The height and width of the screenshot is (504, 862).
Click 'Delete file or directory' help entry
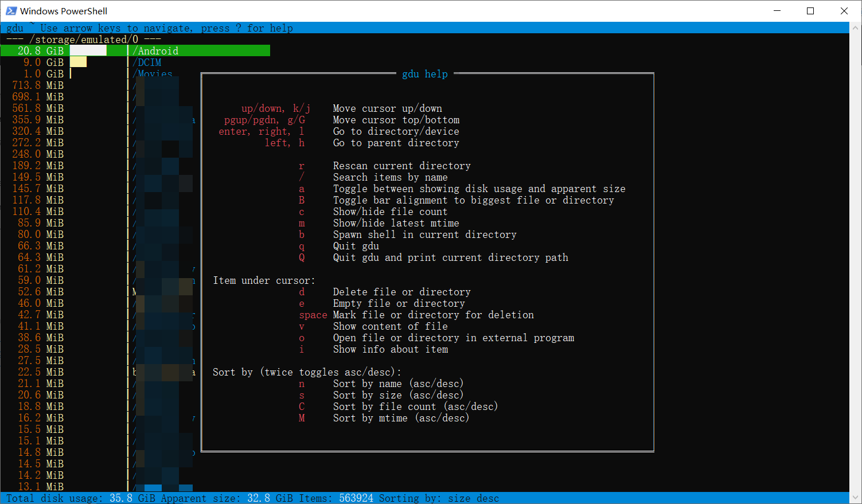(402, 292)
